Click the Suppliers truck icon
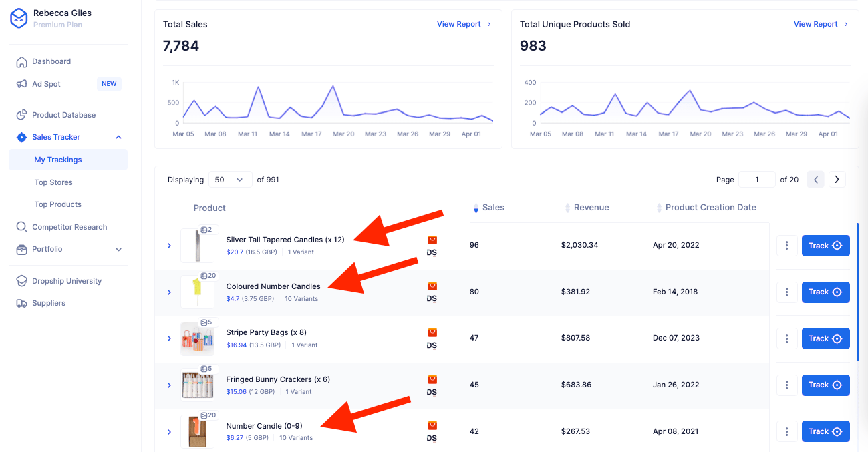Image resolution: width=868 pixels, height=452 pixels. [x=21, y=303]
